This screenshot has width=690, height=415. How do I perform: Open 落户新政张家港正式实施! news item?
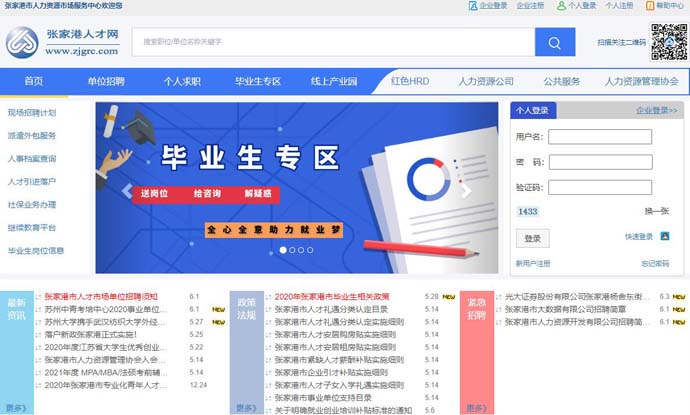point(91,334)
